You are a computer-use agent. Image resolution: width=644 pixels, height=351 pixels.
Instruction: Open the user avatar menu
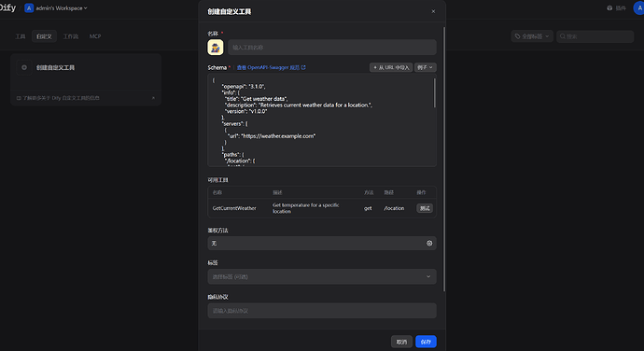click(638, 7)
